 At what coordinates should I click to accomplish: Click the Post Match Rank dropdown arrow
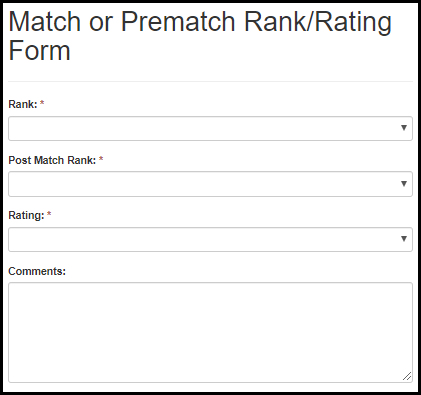click(404, 184)
